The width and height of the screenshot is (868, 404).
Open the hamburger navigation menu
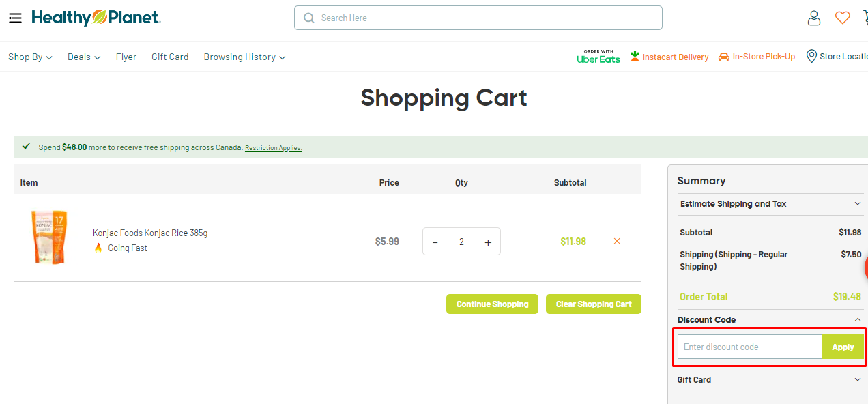tap(15, 18)
